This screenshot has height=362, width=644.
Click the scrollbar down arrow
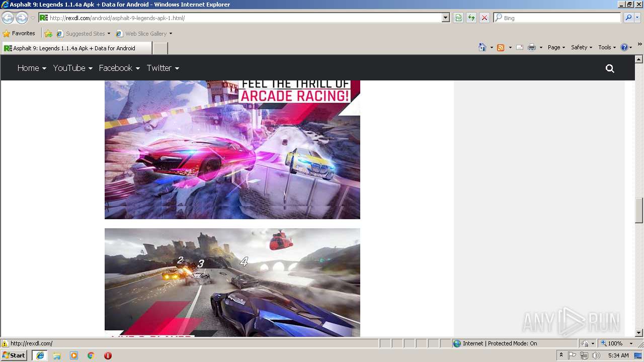(639, 333)
